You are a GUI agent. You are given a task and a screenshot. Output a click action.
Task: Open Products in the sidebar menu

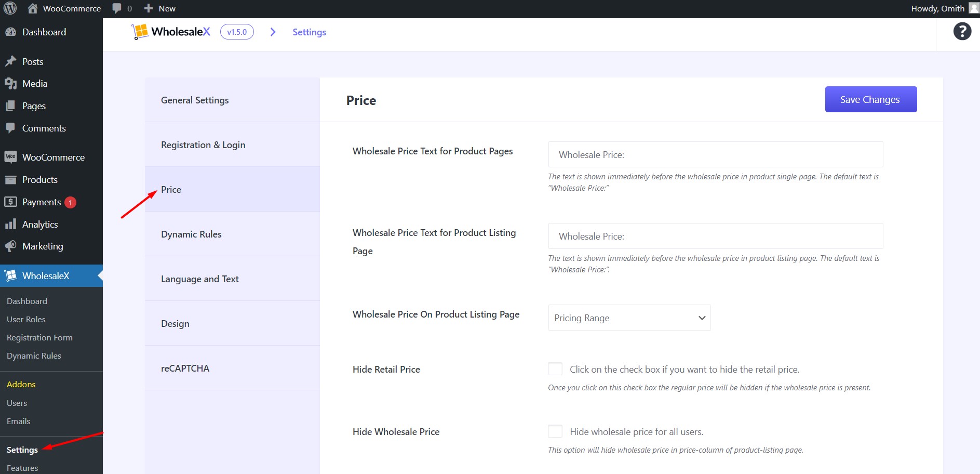coord(40,179)
